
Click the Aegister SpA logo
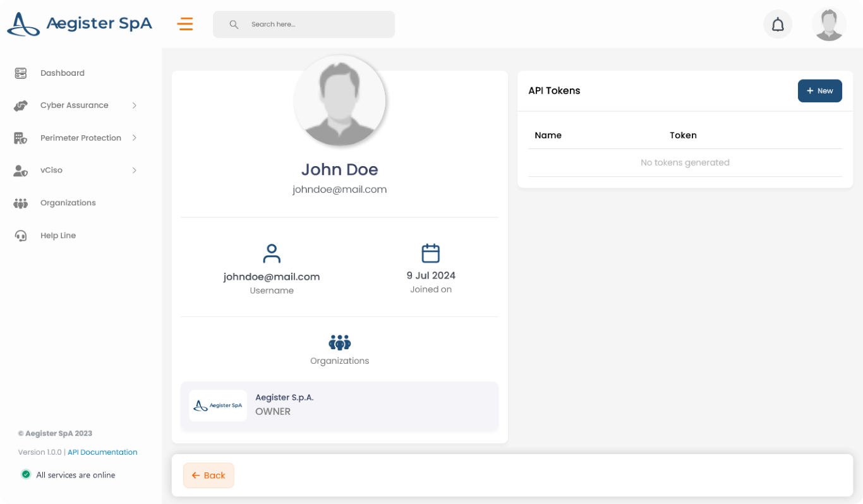tap(80, 24)
